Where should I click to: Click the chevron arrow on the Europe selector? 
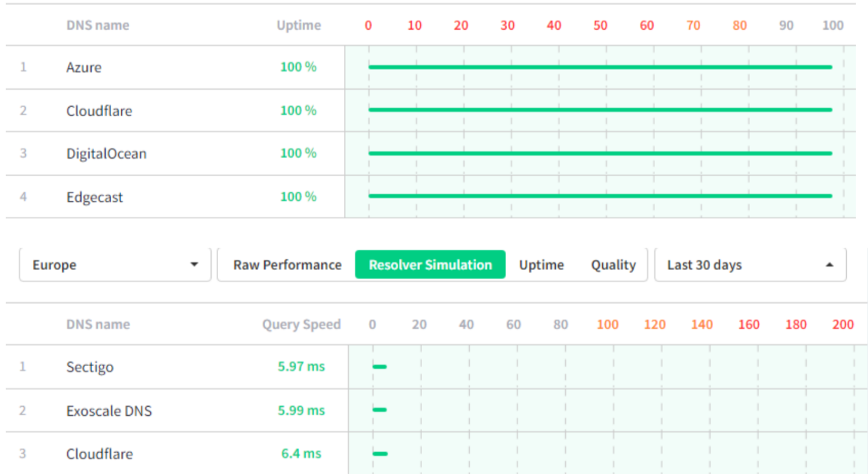pyautogui.click(x=196, y=264)
